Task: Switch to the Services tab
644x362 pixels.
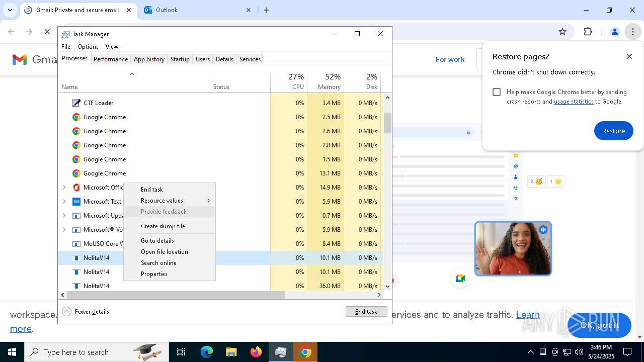Action: (x=250, y=59)
